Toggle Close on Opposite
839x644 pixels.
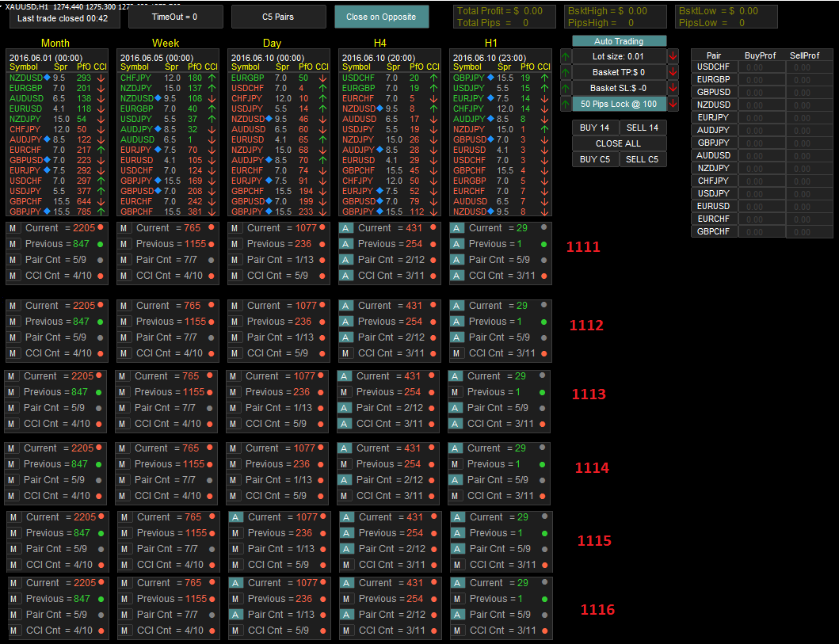[382, 17]
